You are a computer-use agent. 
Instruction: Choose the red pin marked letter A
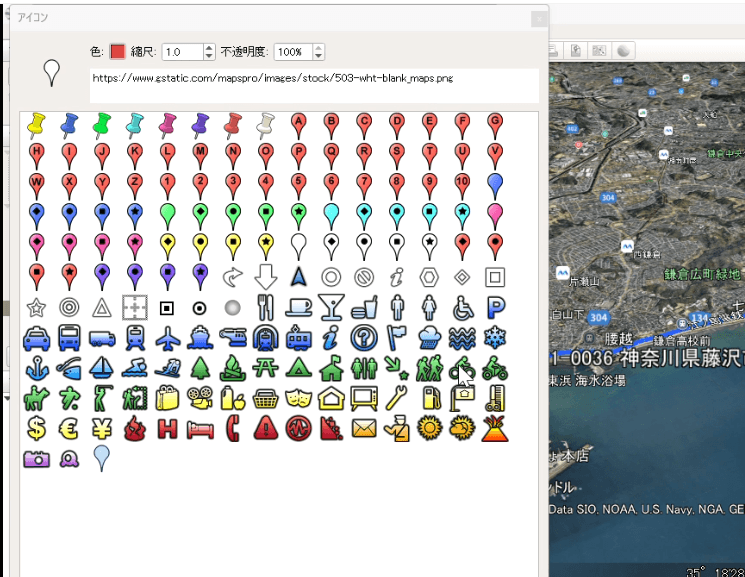[297, 123]
